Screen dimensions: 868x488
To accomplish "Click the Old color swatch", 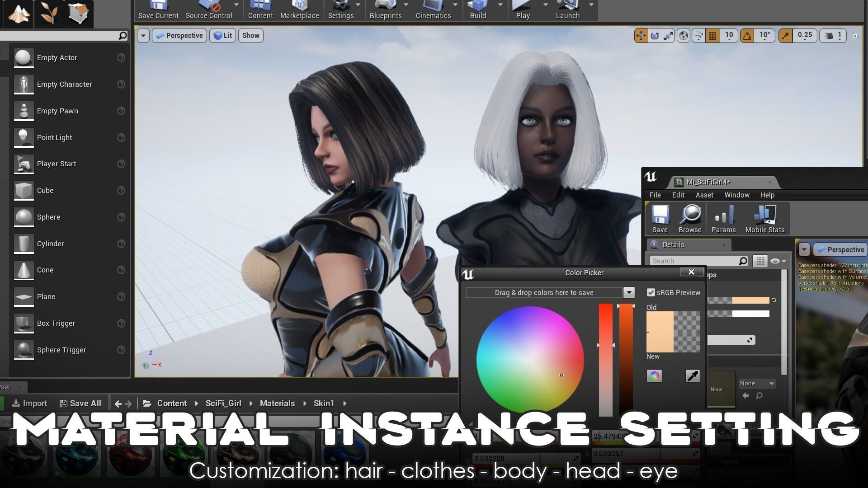I will tap(660, 321).
